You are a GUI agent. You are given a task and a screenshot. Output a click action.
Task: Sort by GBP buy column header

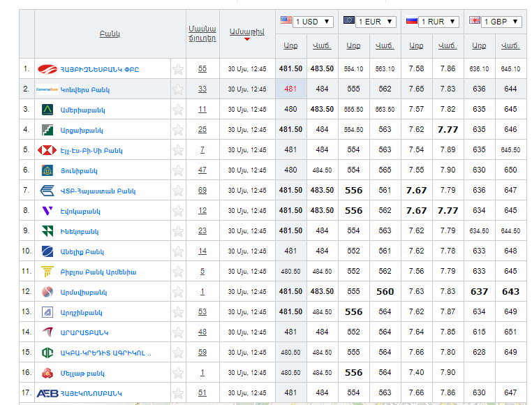point(479,45)
